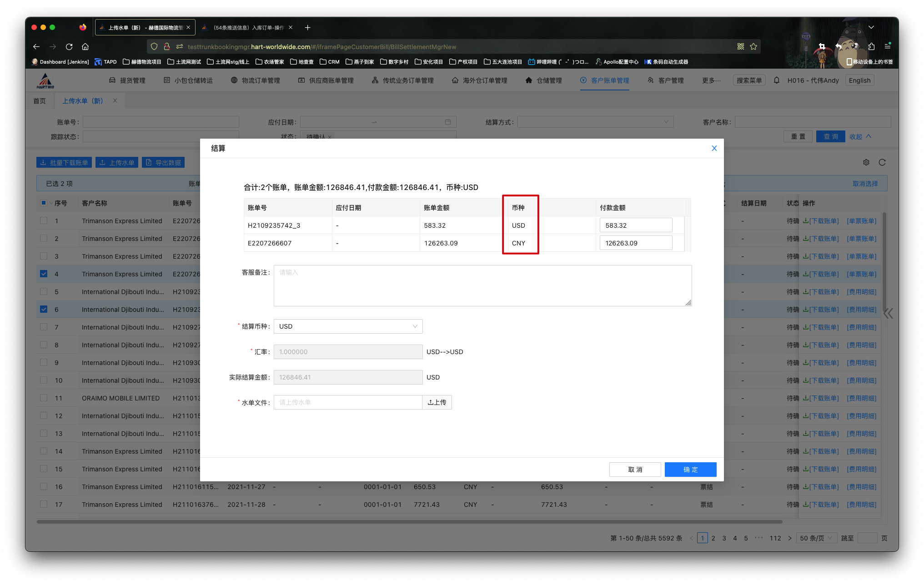This screenshot has width=924, height=585.
Task: Click the notification bell icon
Action: click(777, 80)
